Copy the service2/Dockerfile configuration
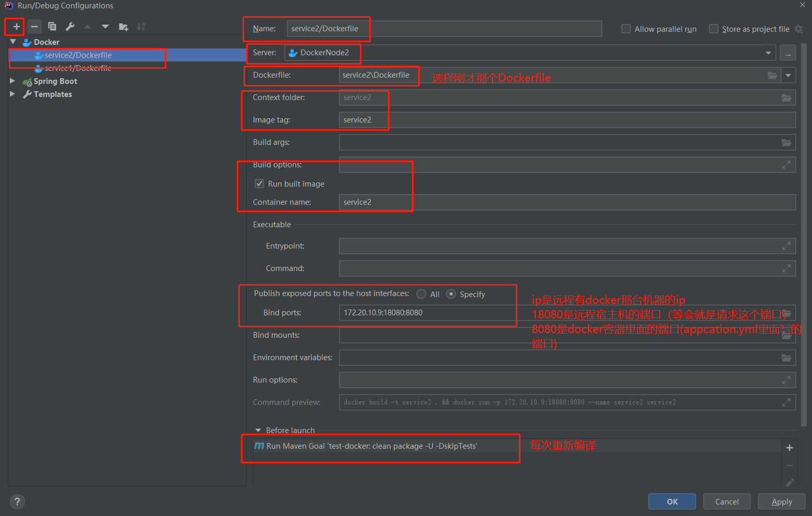The width and height of the screenshot is (812, 516). pos(52,26)
